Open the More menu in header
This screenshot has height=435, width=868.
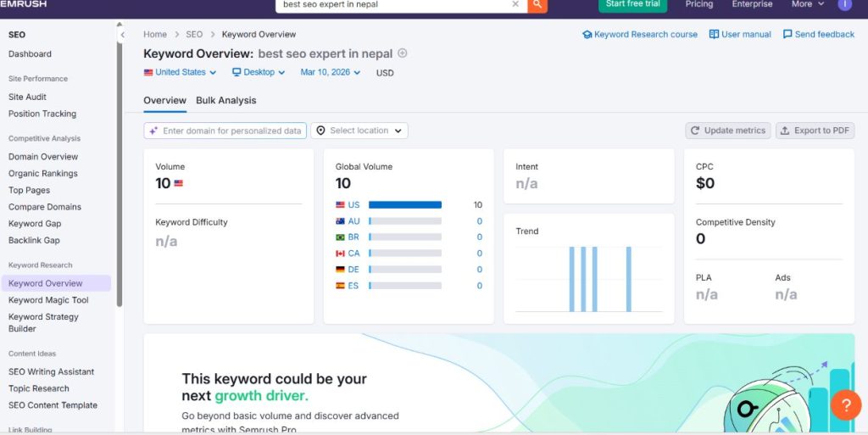pos(808,4)
